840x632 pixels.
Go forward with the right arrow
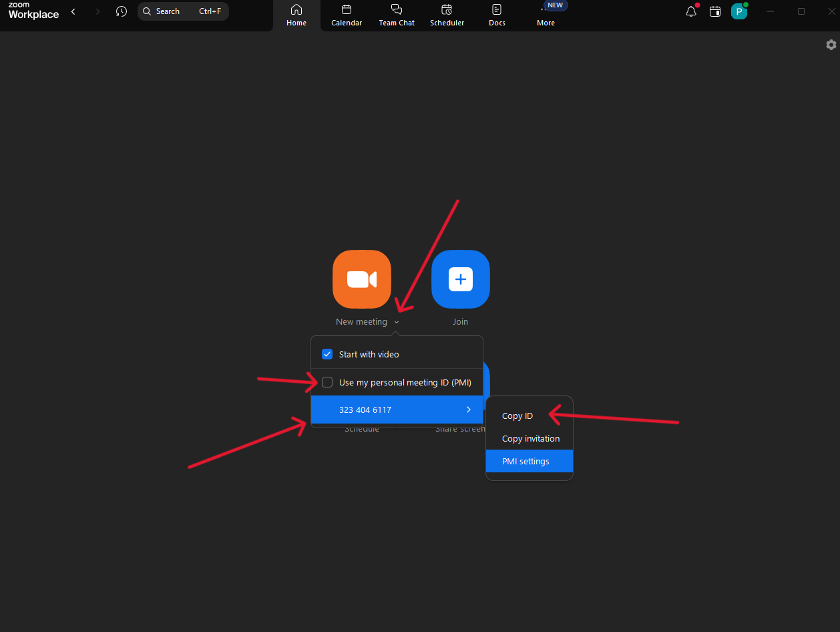pyautogui.click(x=97, y=11)
